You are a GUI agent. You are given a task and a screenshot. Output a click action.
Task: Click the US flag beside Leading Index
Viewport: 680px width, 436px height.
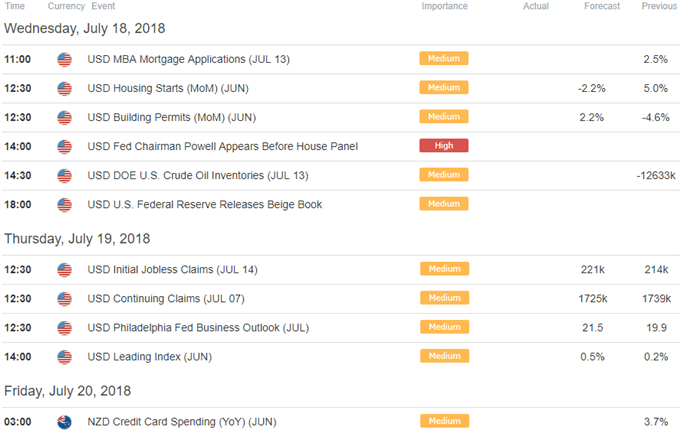click(x=64, y=357)
